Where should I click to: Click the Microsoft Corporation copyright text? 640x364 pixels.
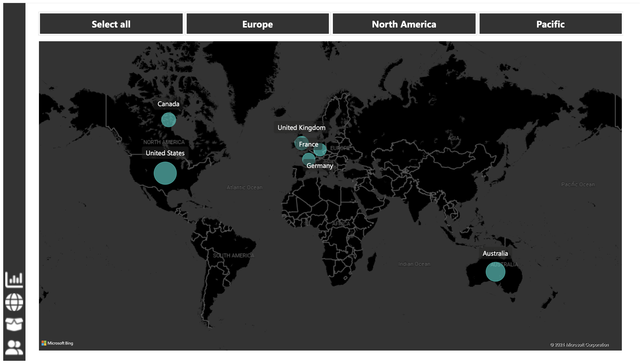[x=579, y=345]
